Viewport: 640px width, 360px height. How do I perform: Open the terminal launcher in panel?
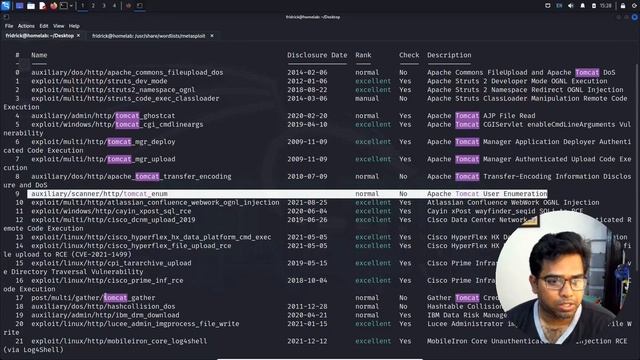64,6
